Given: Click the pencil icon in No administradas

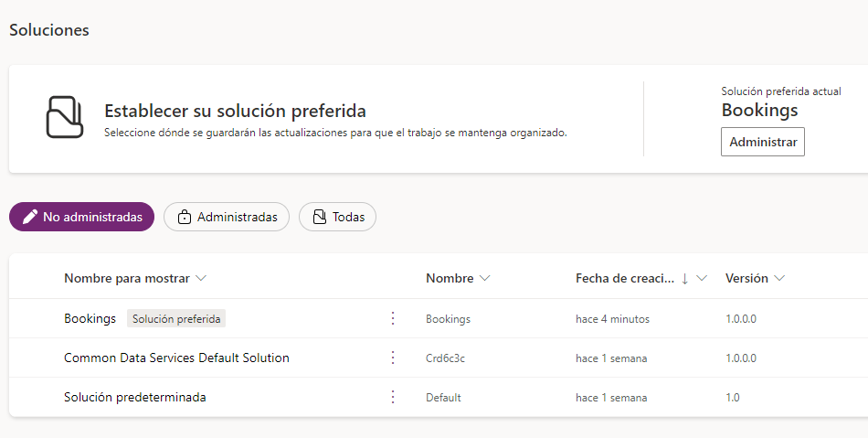Looking at the screenshot, I should coord(30,217).
